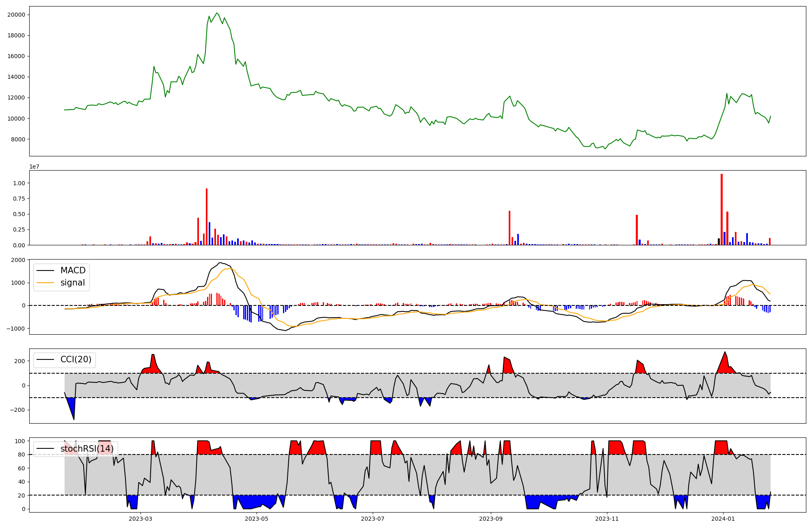This screenshot has height=528, width=812.
Task: Click the 100 tick on stochRSI axis
Action: (x=20, y=441)
